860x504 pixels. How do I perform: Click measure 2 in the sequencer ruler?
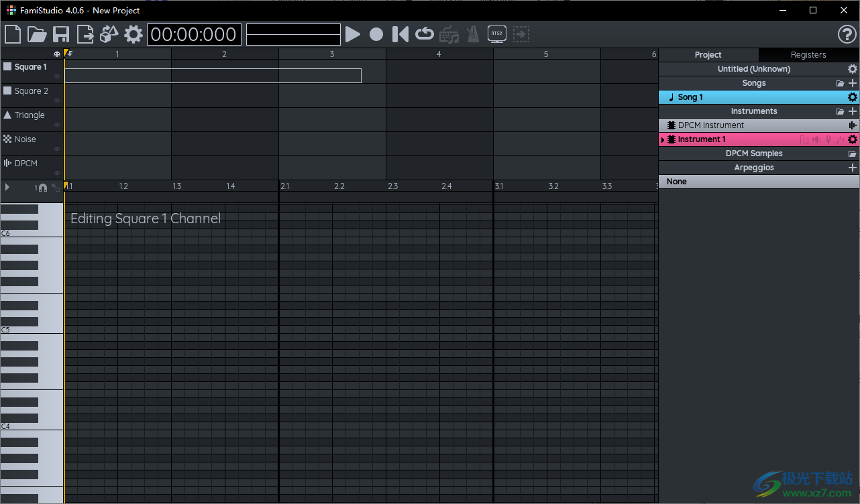[225, 54]
